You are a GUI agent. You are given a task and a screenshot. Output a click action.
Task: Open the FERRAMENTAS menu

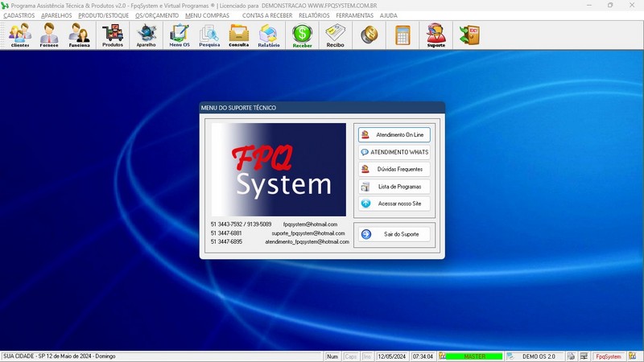click(354, 15)
